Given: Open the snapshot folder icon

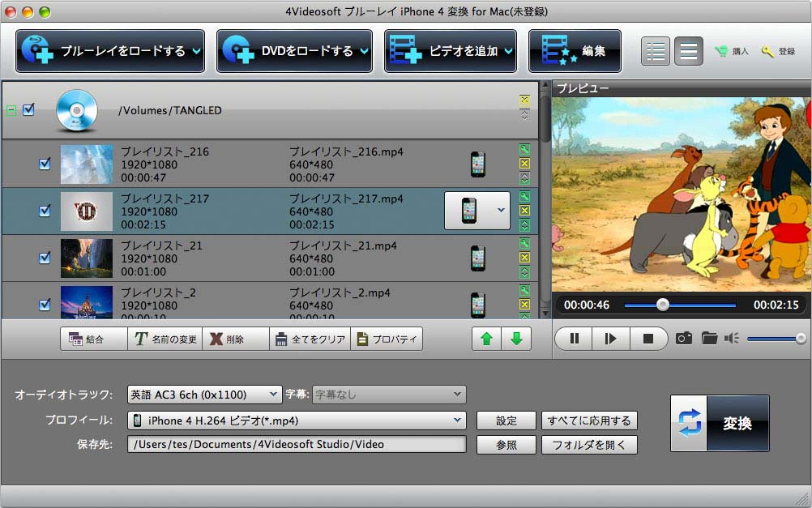Looking at the screenshot, I should pyautogui.click(x=709, y=339).
